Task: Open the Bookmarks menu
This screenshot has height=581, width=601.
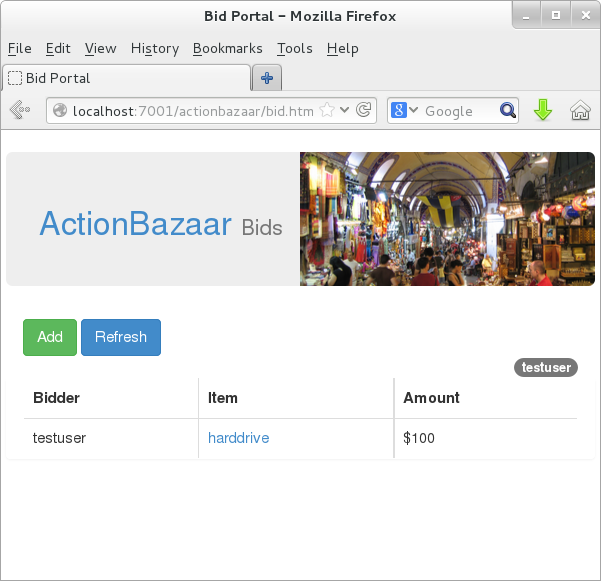Action: click(227, 48)
